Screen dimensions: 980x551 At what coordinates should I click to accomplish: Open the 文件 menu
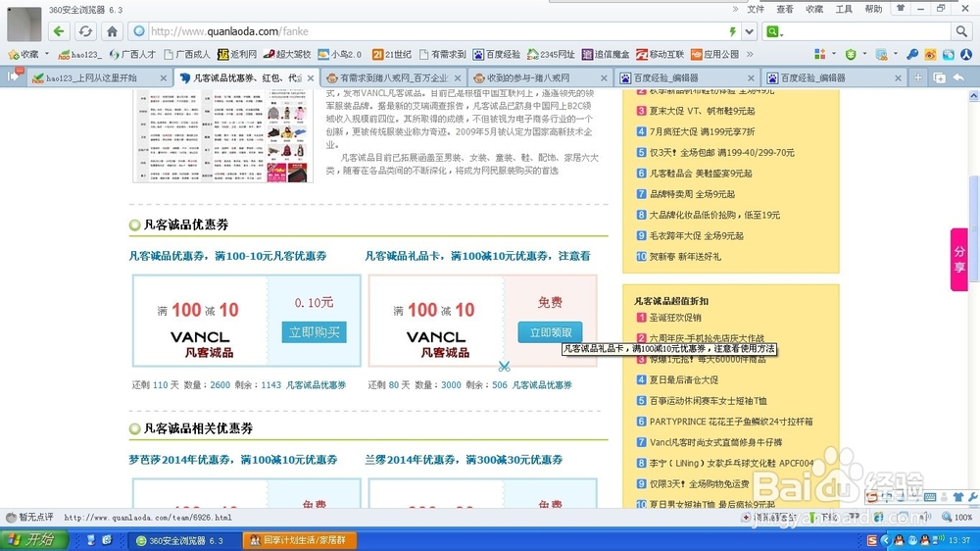pos(756,9)
